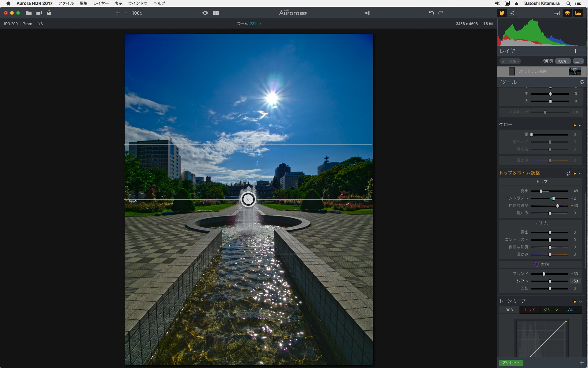Image resolution: width=588 pixels, height=368 pixels.
Task: Toggle the layers panel visibility
Action: point(567,13)
